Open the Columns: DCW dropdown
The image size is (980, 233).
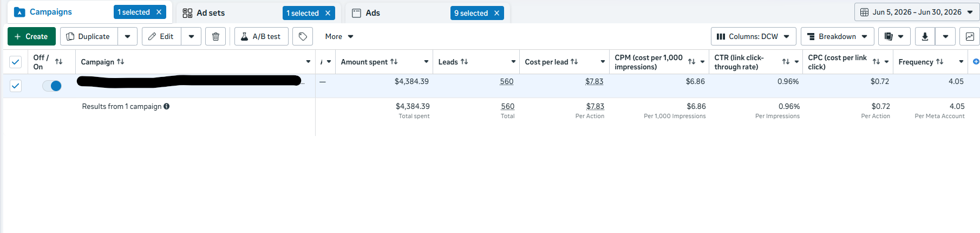pos(753,36)
